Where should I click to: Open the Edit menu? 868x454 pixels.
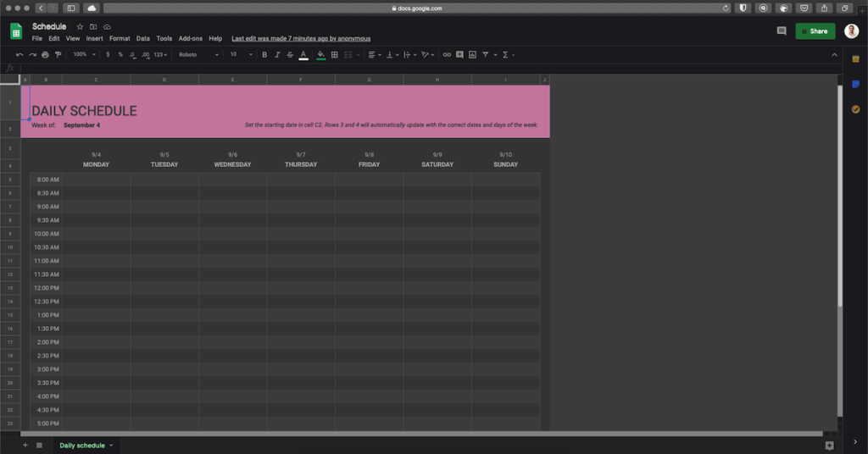tap(53, 39)
